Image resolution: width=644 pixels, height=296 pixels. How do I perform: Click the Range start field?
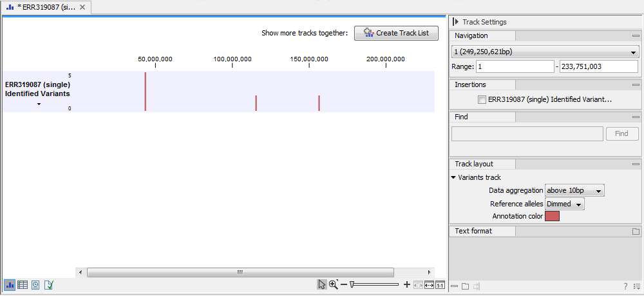(515, 66)
